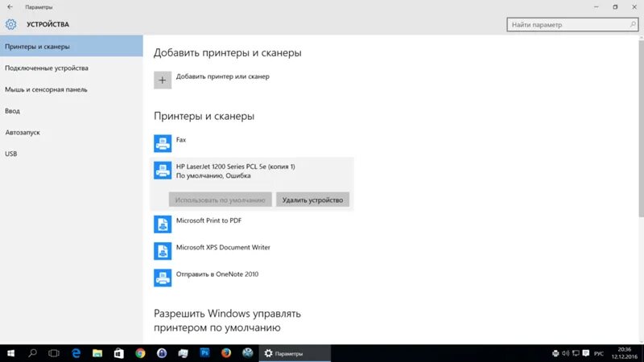Select Microsoft XPS Document Writer entry text
The width and height of the screenshot is (644, 362).
click(223, 248)
